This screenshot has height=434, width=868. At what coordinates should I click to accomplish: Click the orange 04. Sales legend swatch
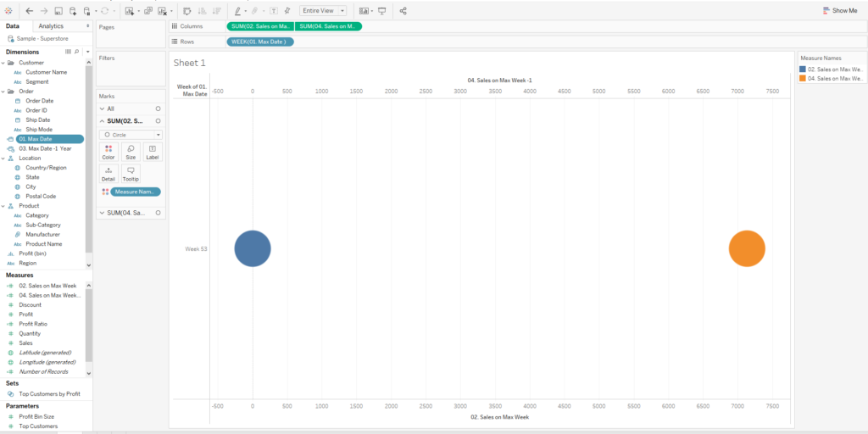[x=803, y=79]
